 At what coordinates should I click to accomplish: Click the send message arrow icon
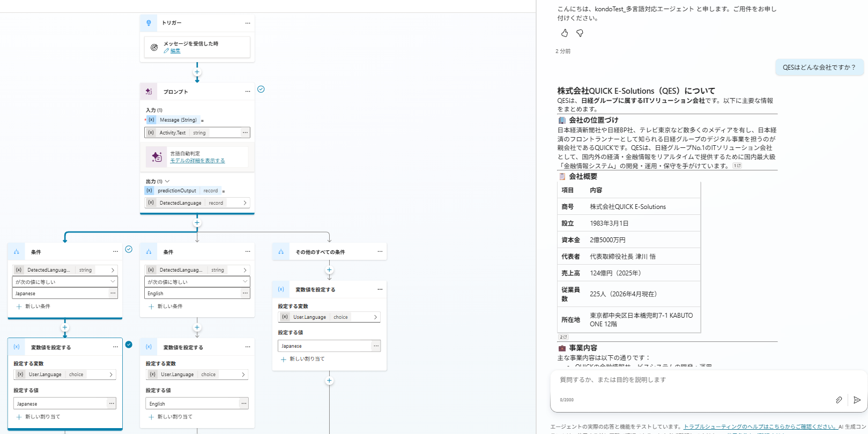(857, 400)
